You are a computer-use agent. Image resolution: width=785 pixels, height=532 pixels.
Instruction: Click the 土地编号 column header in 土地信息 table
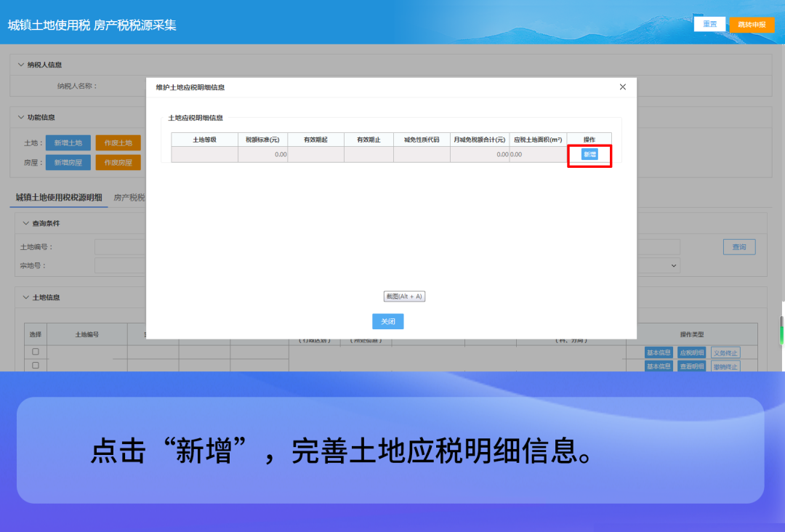[86, 334]
